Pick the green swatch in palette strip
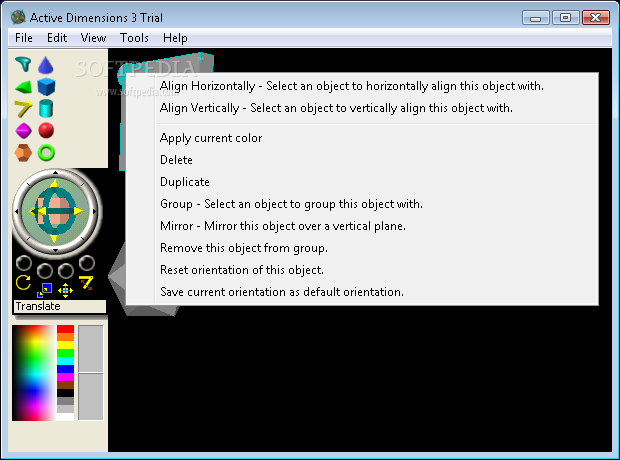The height and width of the screenshot is (460, 620). 65,353
